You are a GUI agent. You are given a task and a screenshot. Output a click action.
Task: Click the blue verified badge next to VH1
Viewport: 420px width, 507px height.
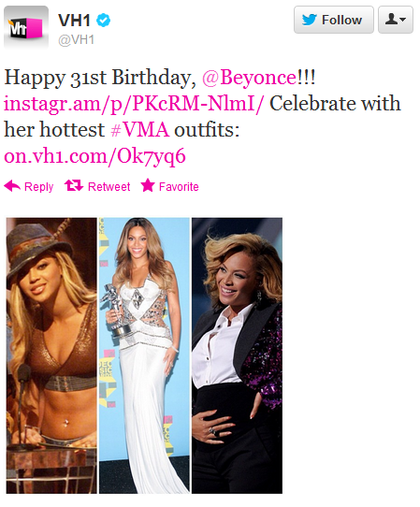coord(104,21)
